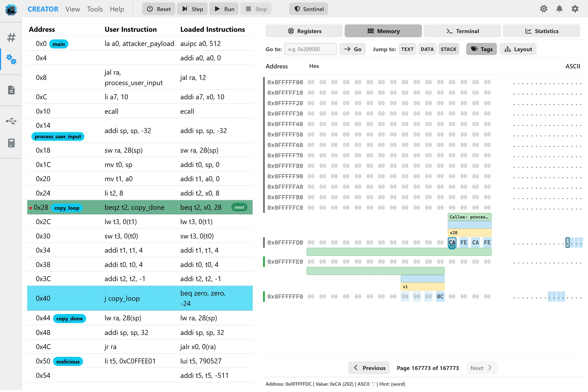Jump to the STACK segment

point(448,49)
